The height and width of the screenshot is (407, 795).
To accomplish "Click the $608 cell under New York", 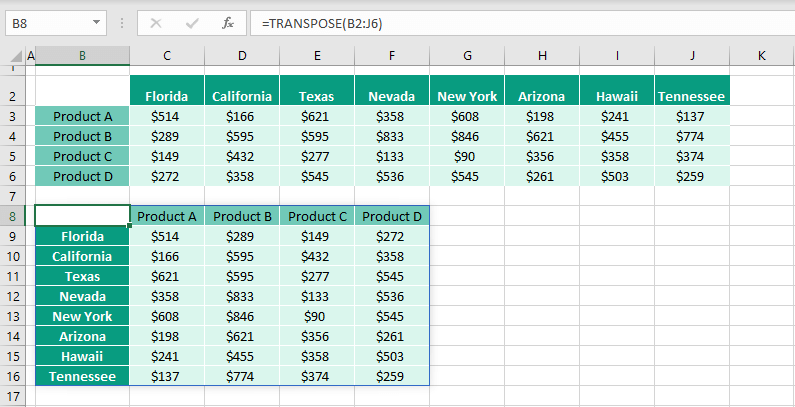I will (x=467, y=116).
